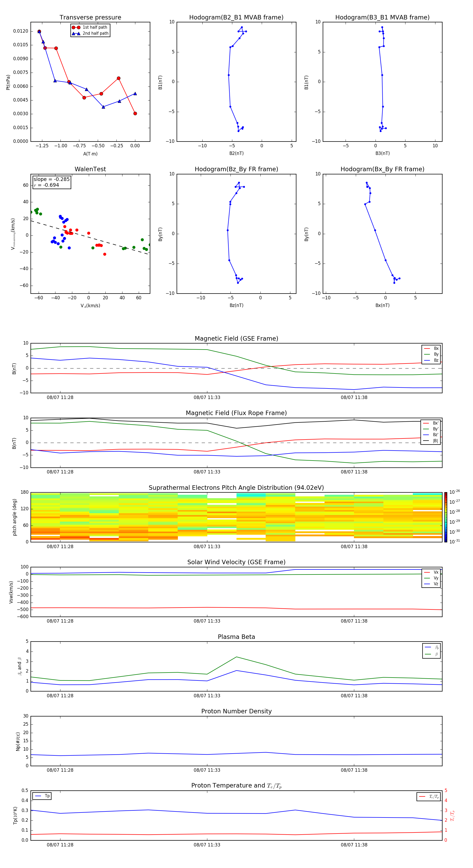
Task: Click the "Transverse pressure" plot title
Action: (x=90, y=18)
